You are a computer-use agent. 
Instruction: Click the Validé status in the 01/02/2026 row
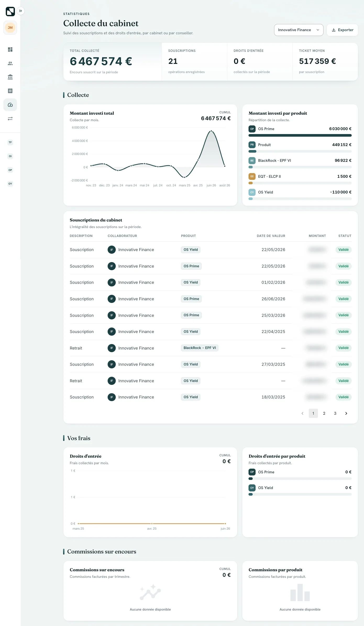click(343, 282)
